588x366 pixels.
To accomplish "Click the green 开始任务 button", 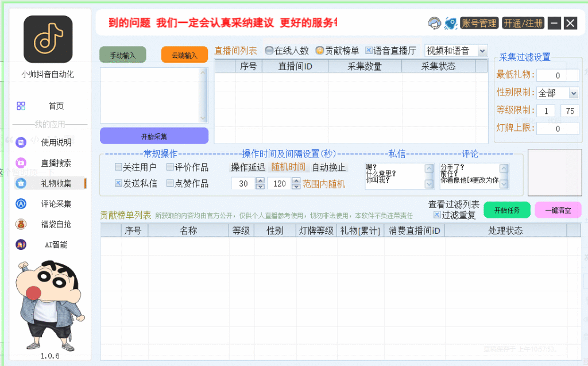I will [506, 210].
